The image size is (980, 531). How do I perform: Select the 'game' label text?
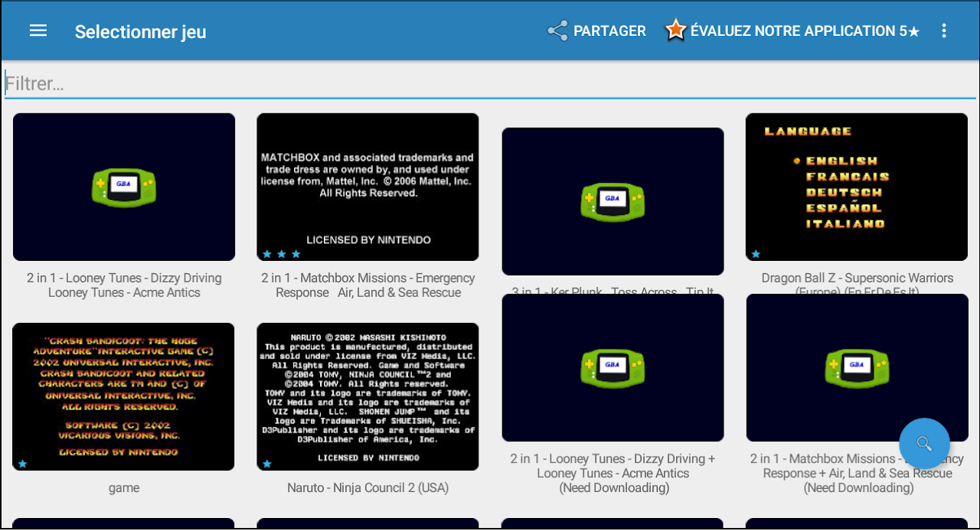[124, 487]
